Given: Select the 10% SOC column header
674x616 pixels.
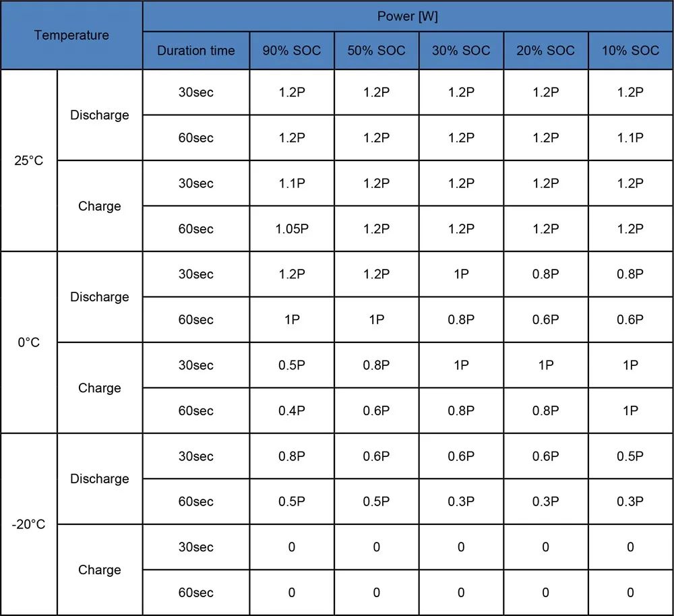Looking at the screenshot, I should [x=630, y=51].
